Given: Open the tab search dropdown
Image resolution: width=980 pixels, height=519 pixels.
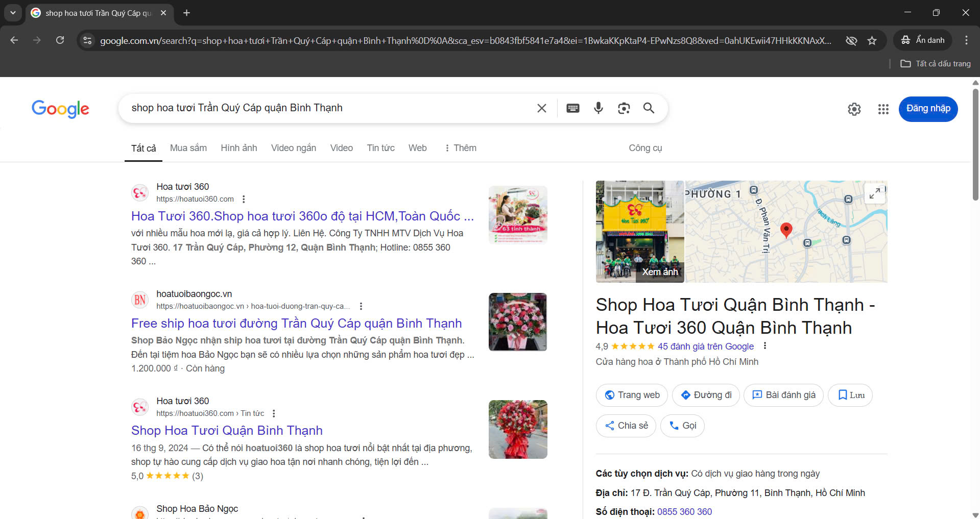Looking at the screenshot, I should (13, 13).
